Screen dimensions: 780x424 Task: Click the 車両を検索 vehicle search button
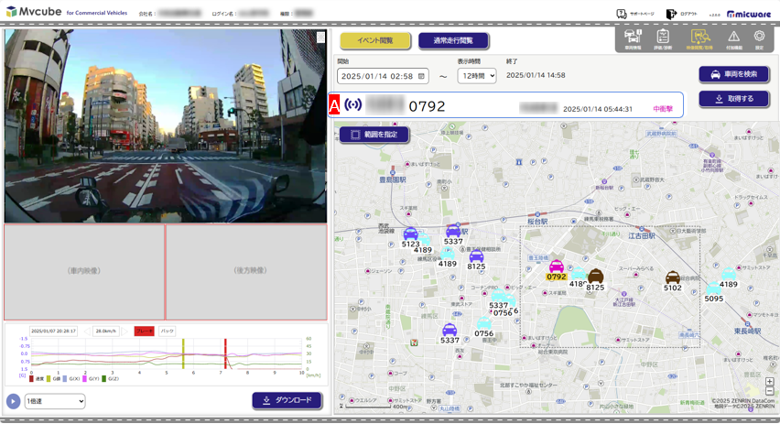coord(734,74)
